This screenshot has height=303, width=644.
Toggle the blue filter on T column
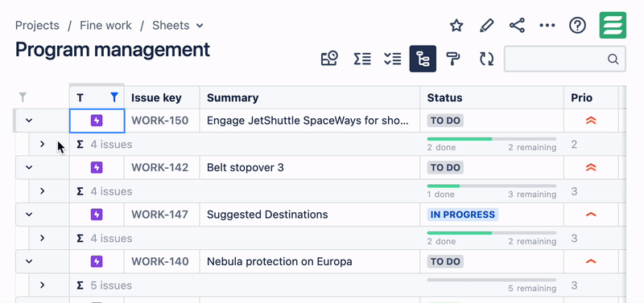point(114,97)
